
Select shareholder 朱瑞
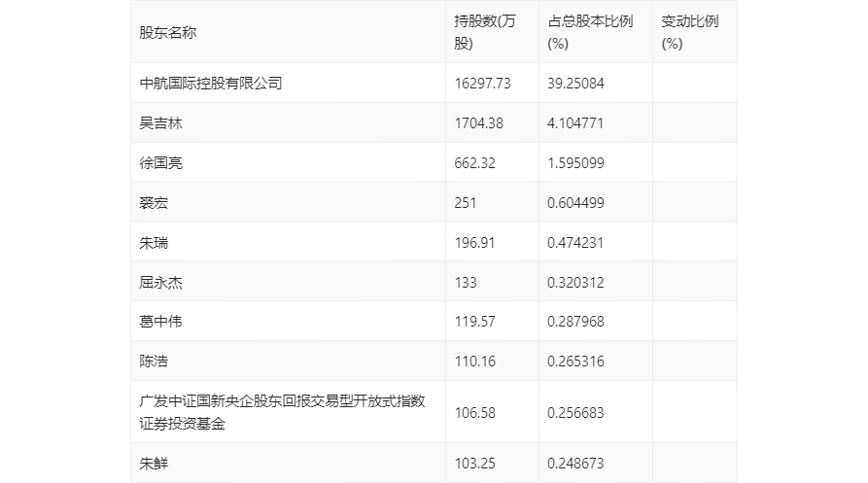pyautogui.click(x=154, y=243)
